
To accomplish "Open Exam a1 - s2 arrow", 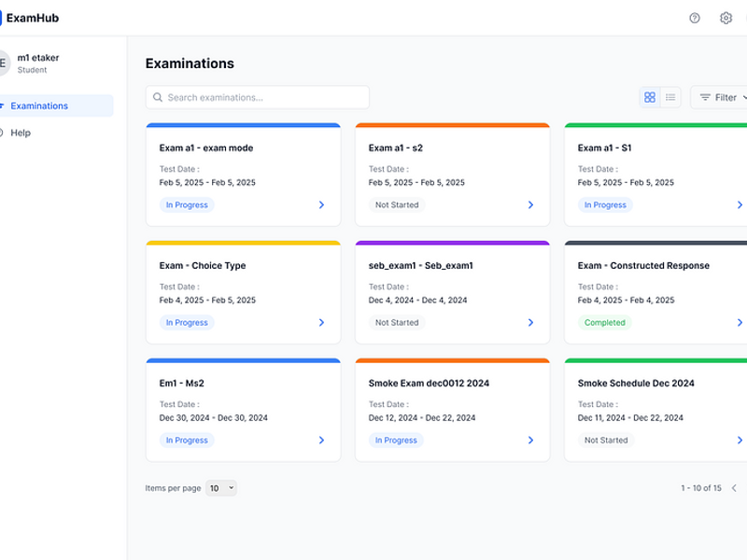I will tap(530, 204).
